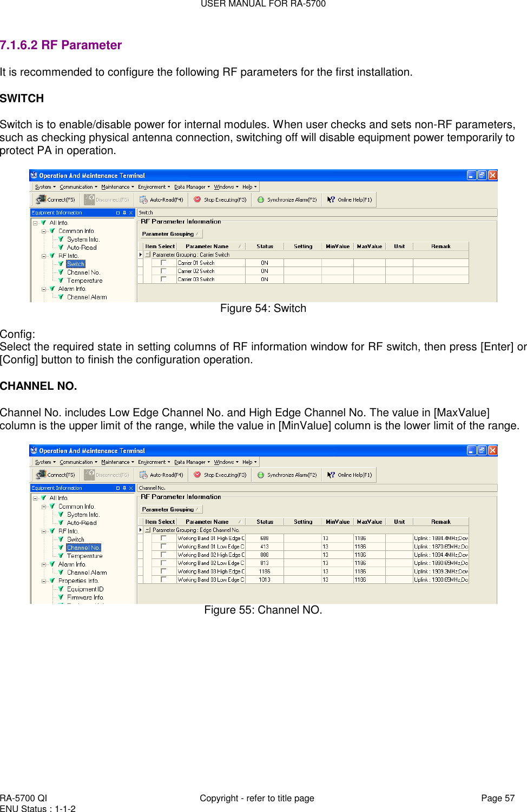Open the Communication menu in the Figure 54 window
Screen dimensions: 527x812
[x=78, y=187]
